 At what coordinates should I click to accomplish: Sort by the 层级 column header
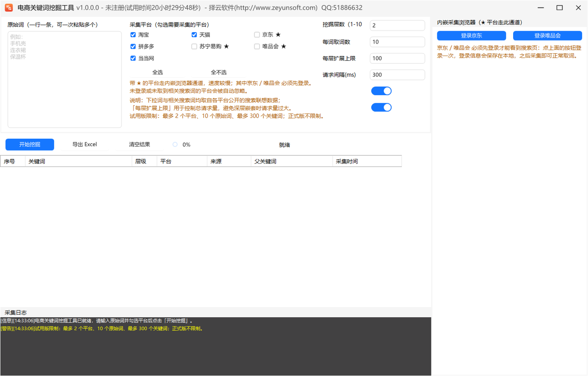tap(144, 161)
